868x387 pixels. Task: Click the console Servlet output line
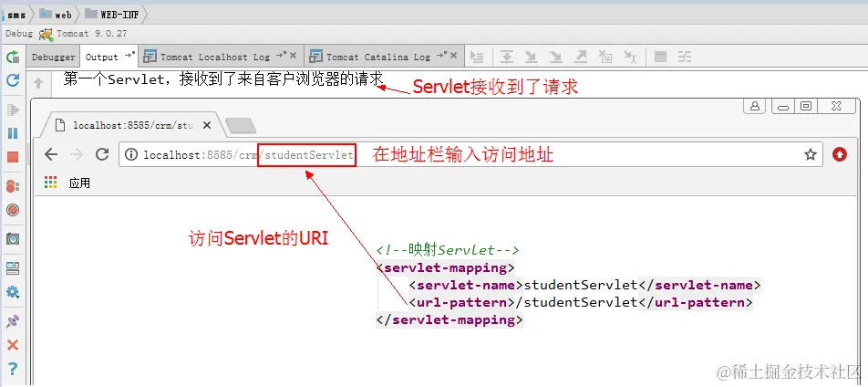click(223, 79)
